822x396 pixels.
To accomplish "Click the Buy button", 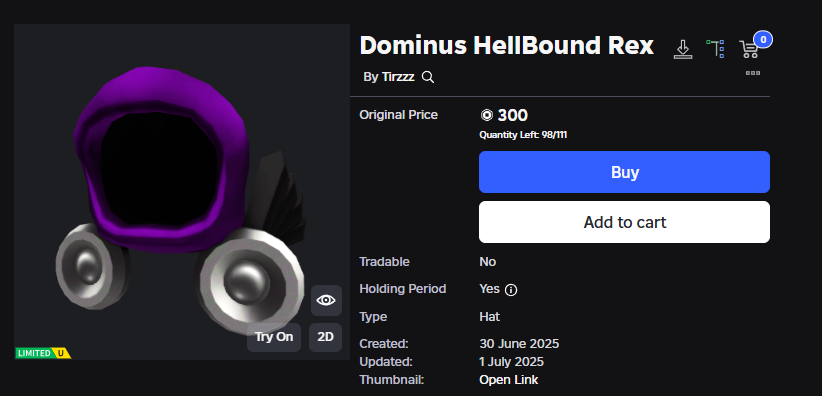I will click(624, 172).
